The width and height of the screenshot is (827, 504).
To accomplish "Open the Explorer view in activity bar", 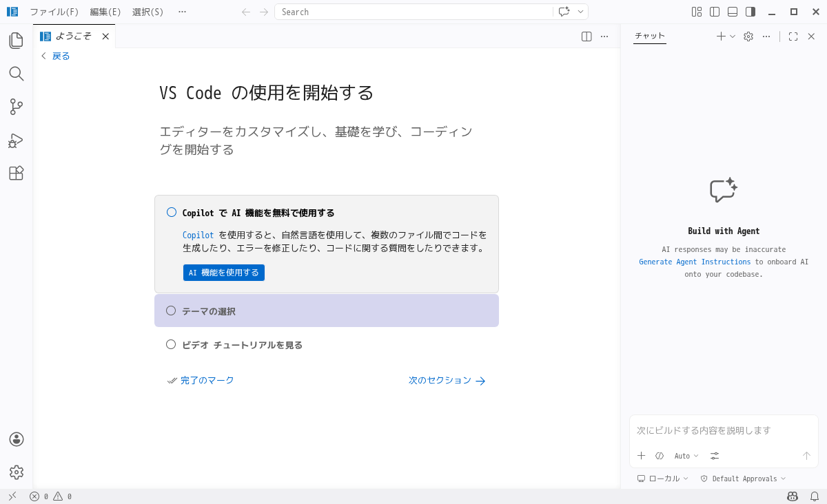I will click(x=17, y=41).
